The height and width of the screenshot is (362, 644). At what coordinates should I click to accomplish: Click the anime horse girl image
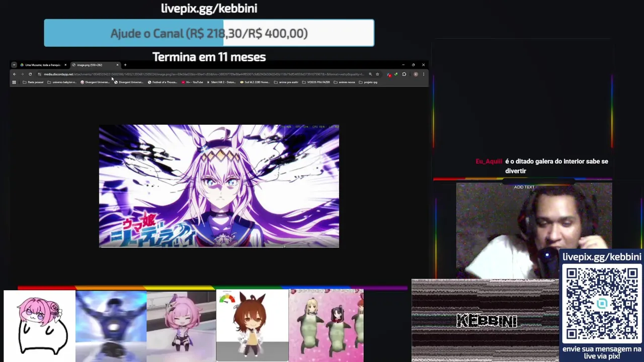click(x=219, y=186)
